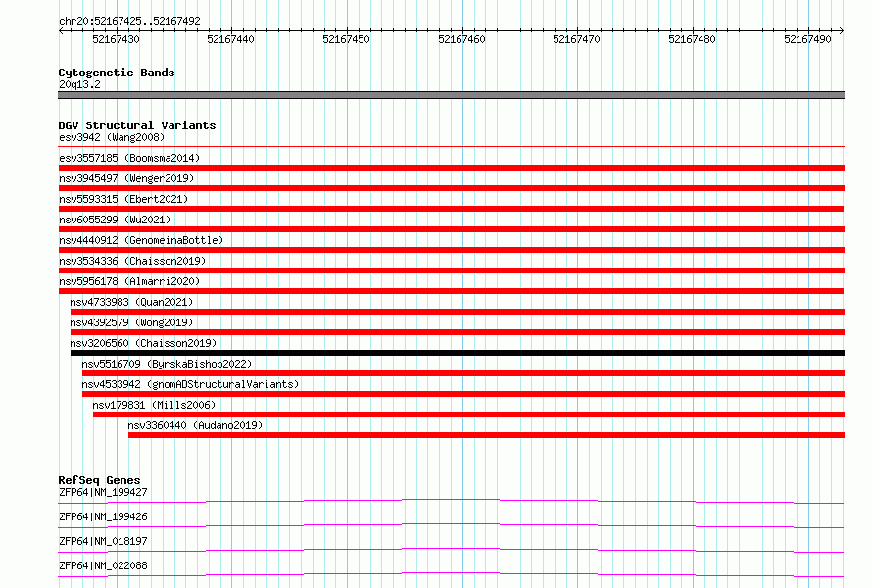Click the nsv3360440 (Audano2019) label
This screenshot has width=872, height=588.
pos(195,425)
